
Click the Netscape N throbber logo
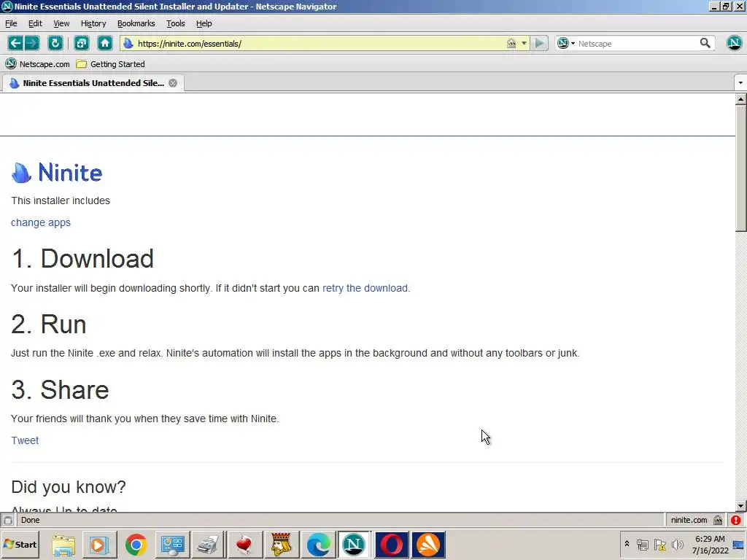click(x=734, y=43)
